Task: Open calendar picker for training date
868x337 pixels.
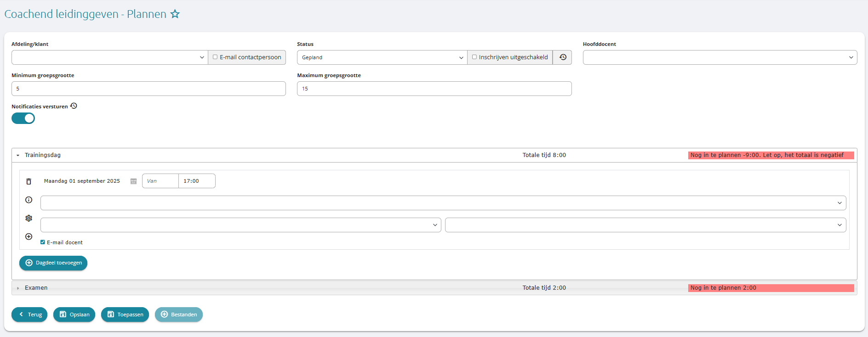Action: (133, 181)
